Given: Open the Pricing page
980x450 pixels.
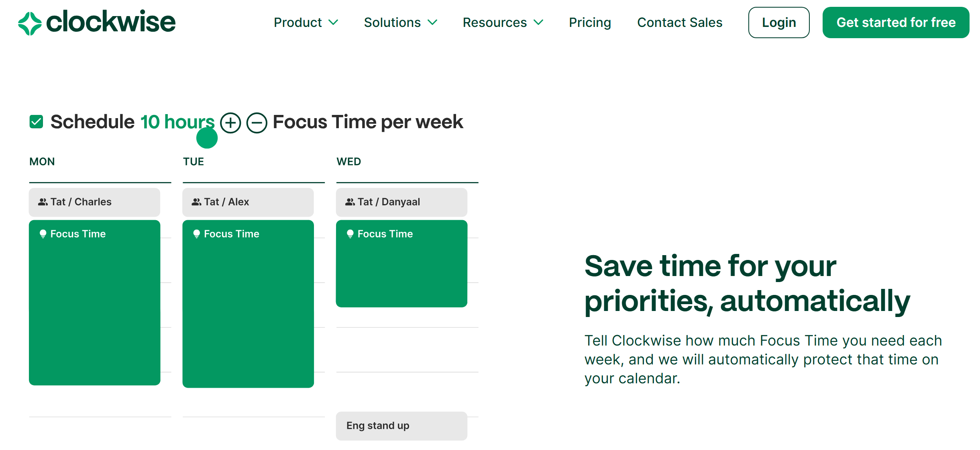Looking at the screenshot, I should [589, 22].
